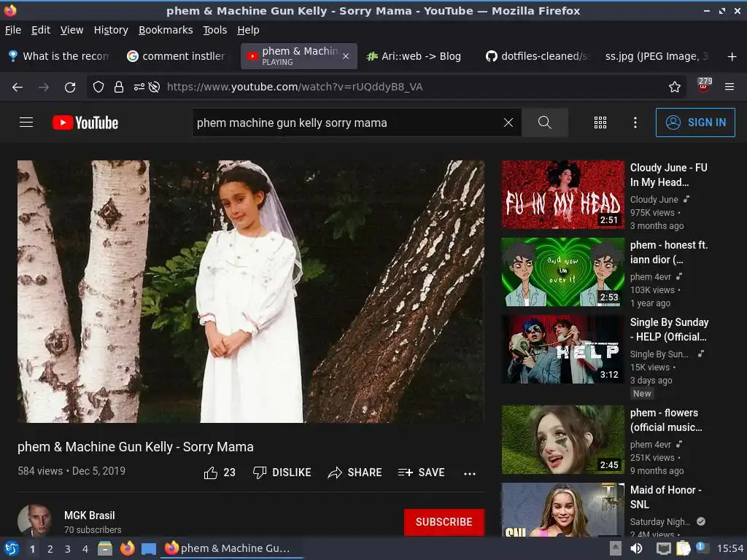Open phem flowers thumbnail

tap(562, 440)
